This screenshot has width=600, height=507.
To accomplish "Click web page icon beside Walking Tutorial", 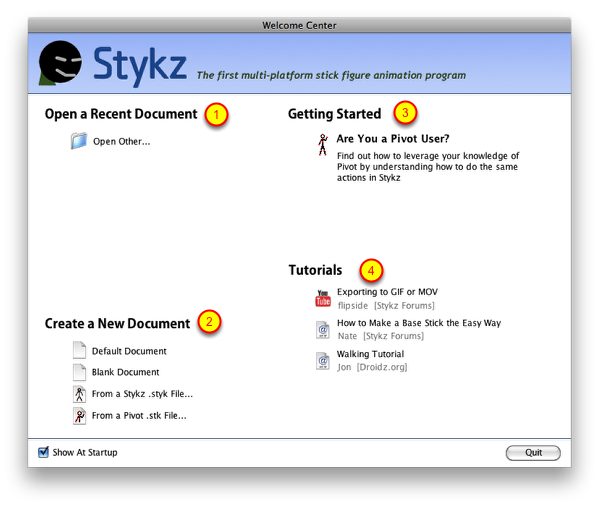I will [x=323, y=361].
